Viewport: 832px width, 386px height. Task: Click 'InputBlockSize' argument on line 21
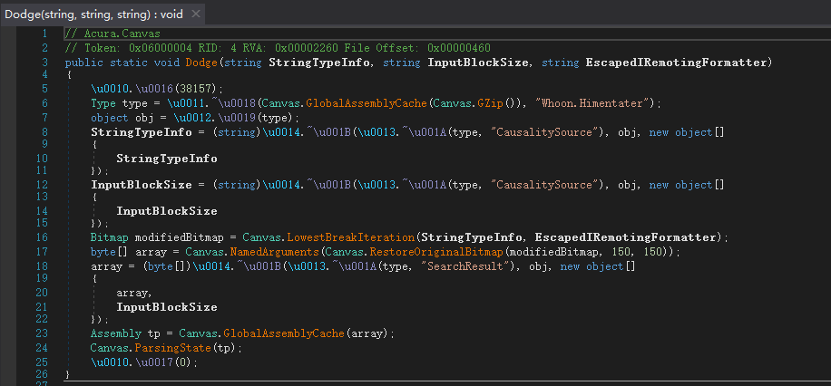[167, 307]
